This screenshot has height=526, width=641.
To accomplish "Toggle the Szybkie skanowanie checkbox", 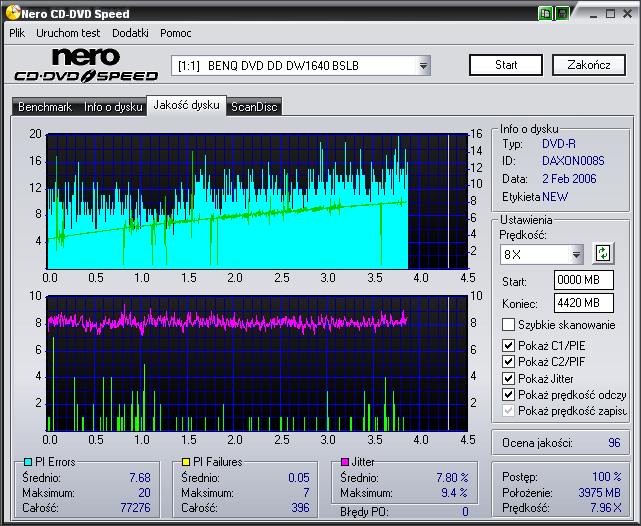I will point(508,325).
